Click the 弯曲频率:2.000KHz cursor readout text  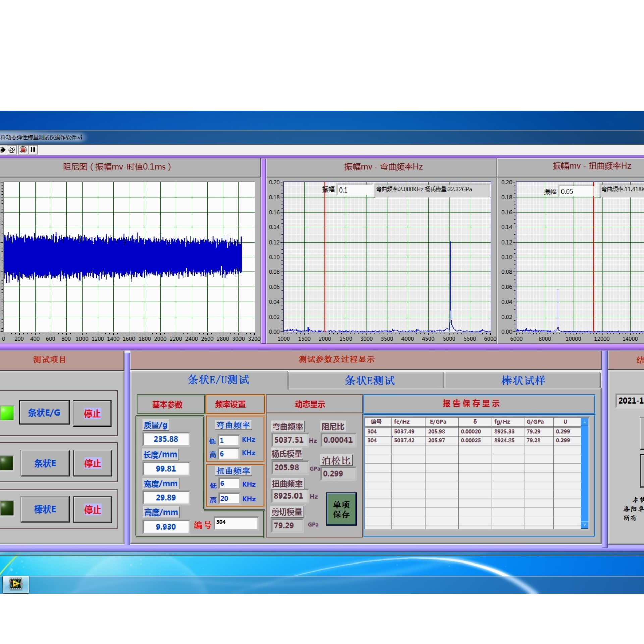424,189
